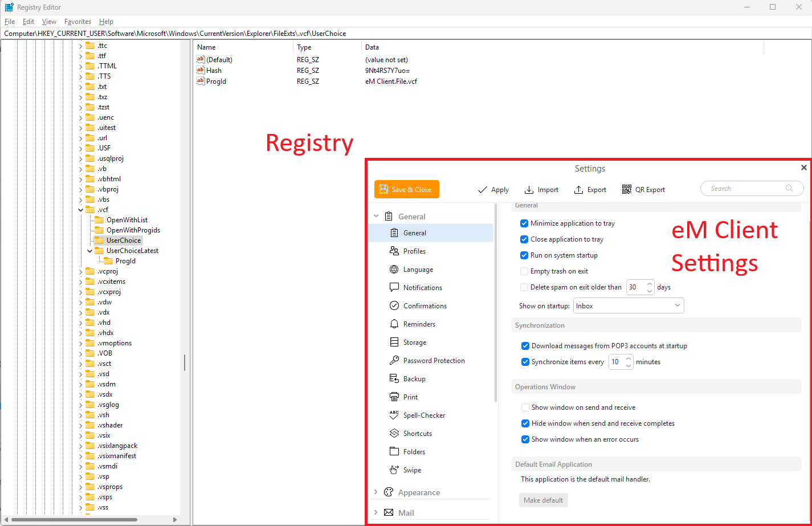
Task: Click the Hash string value icon
Action: [x=200, y=71]
